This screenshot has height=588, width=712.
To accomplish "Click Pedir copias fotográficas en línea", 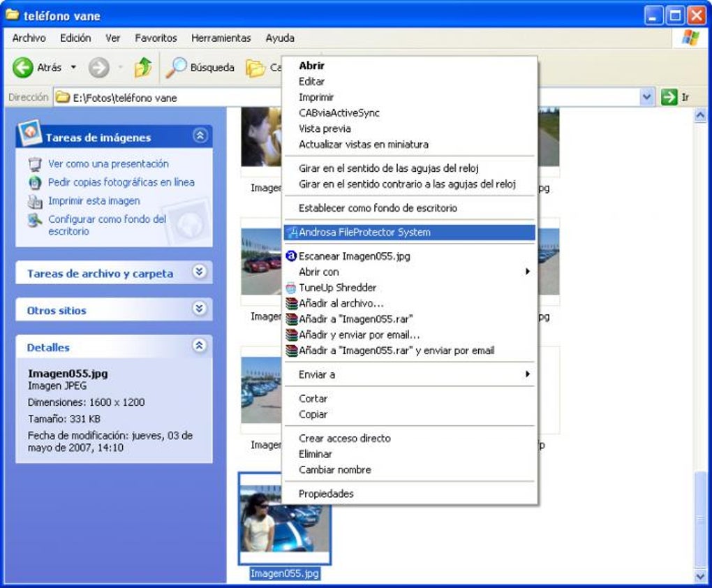I will tap(121, 182).
